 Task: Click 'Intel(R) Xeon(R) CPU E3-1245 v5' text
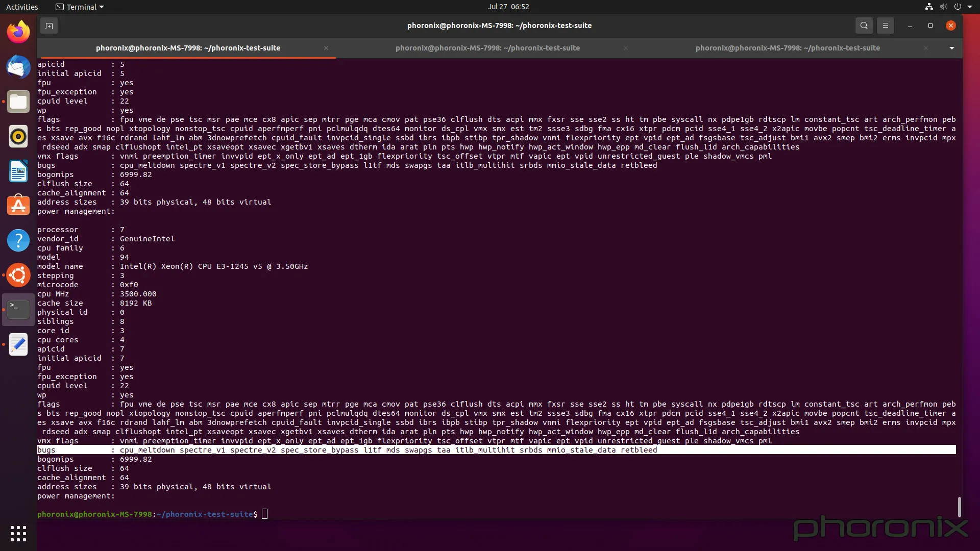[192, 266]
